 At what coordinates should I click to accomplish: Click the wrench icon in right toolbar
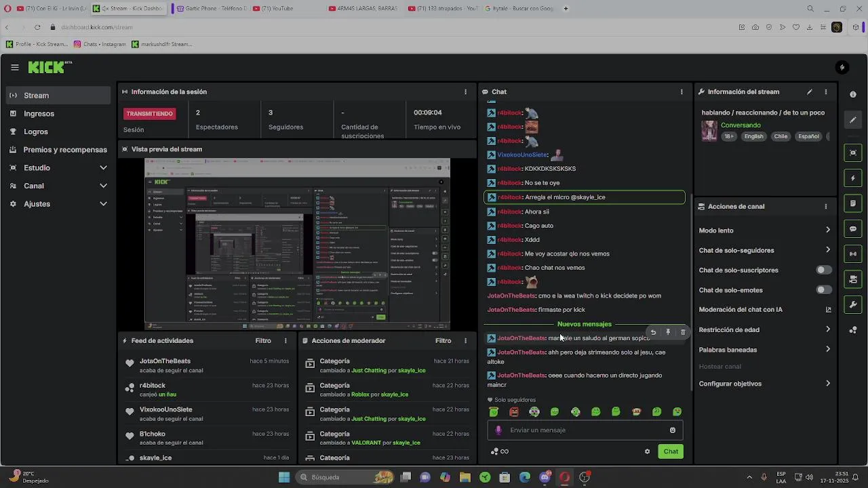(853, 304)
